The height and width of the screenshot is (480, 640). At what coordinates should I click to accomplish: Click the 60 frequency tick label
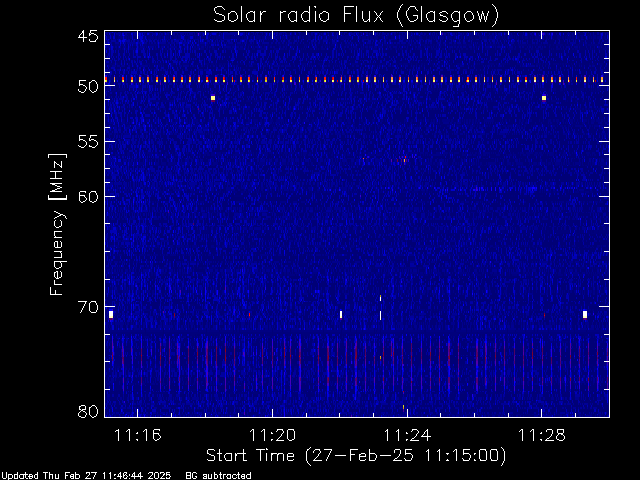click(88, 196)
